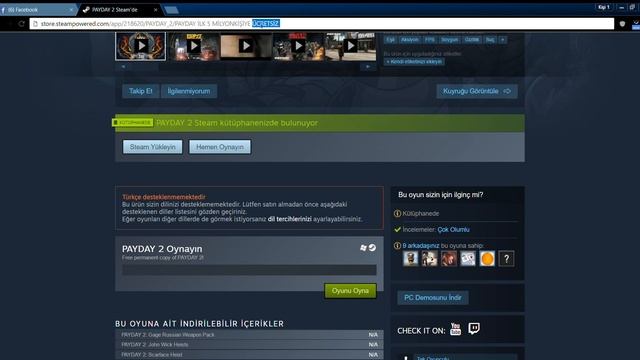The height and width of the screenshot is (360, 640).
Task: Click the Çok Olumlu reviews link
Action: point(453,230)
